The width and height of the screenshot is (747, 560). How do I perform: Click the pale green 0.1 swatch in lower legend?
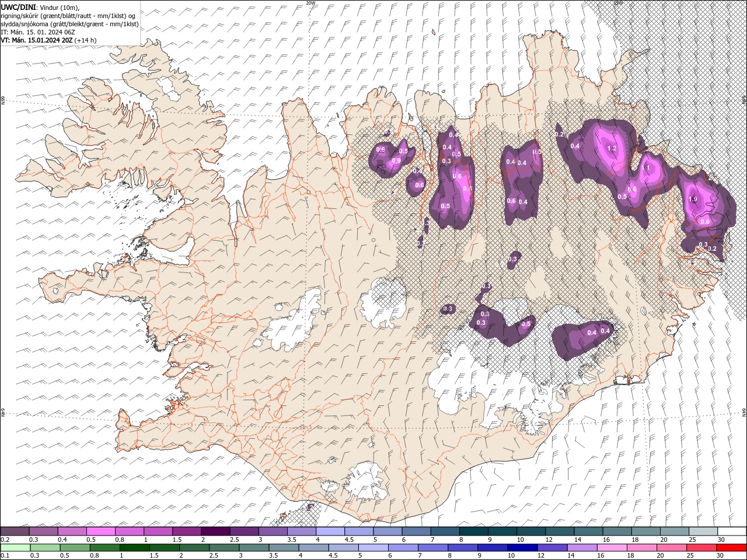[x=15, y=548]
